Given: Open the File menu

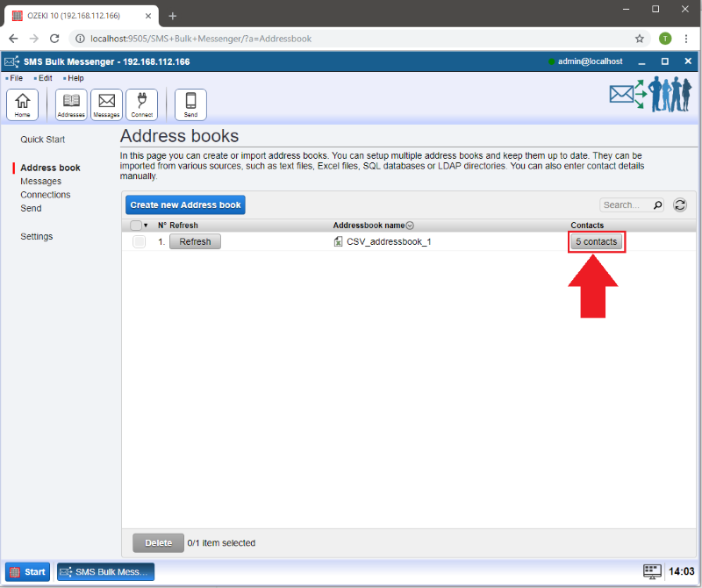Looking at the screenshot, I should coord(16,78).
